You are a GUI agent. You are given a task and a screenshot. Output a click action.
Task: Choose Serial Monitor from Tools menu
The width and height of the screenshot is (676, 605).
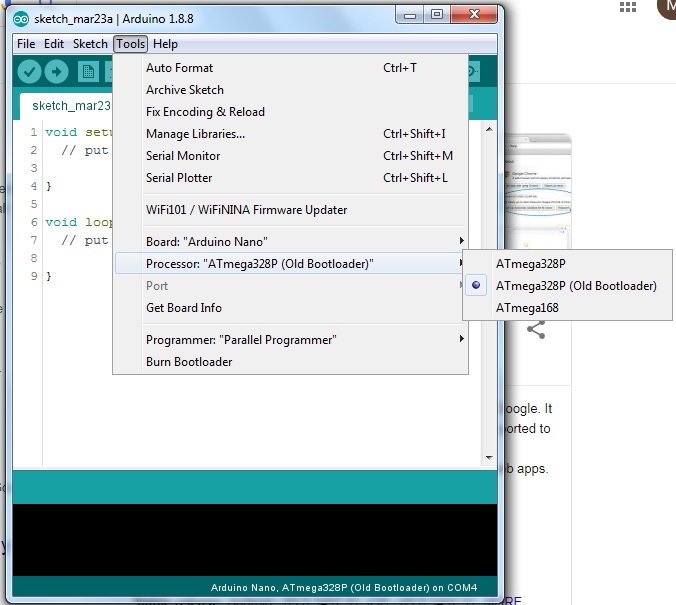(183, 156)
